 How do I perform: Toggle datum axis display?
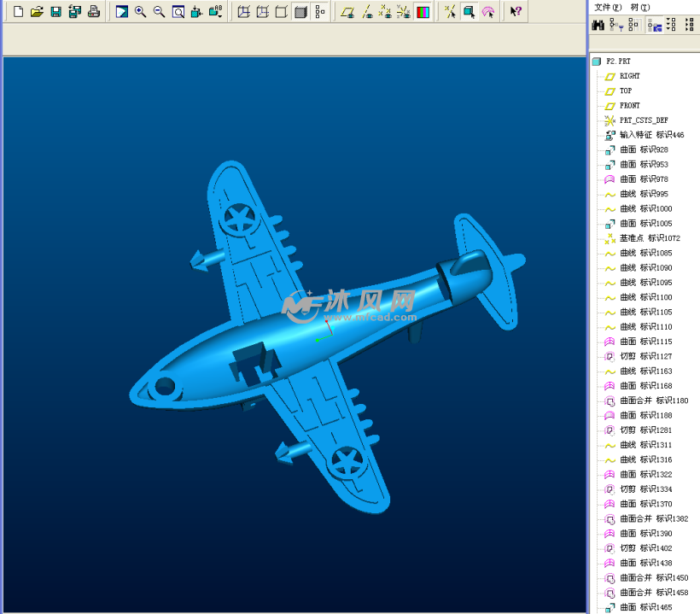click(366, 12)
